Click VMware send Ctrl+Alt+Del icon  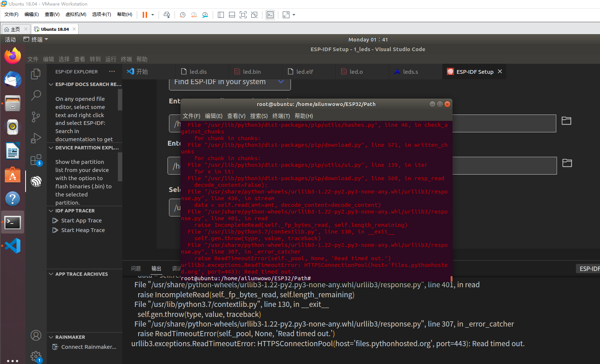167,15
